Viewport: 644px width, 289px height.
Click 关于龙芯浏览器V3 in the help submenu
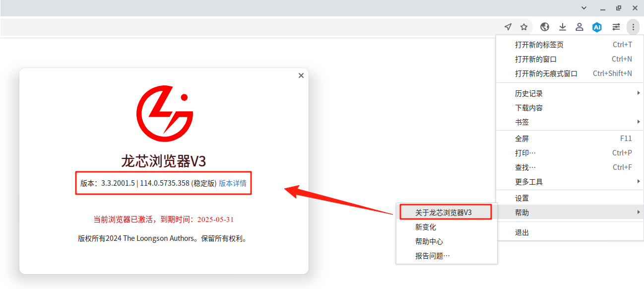tap(447, 213)
